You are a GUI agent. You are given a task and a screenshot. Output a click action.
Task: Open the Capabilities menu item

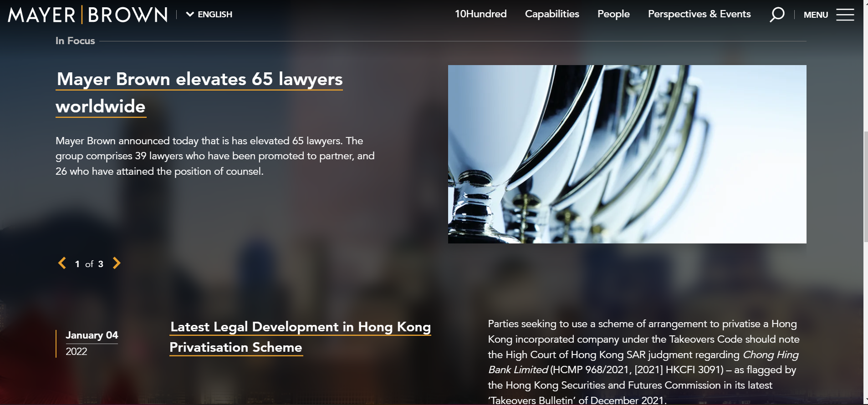[x=552, y=14]
